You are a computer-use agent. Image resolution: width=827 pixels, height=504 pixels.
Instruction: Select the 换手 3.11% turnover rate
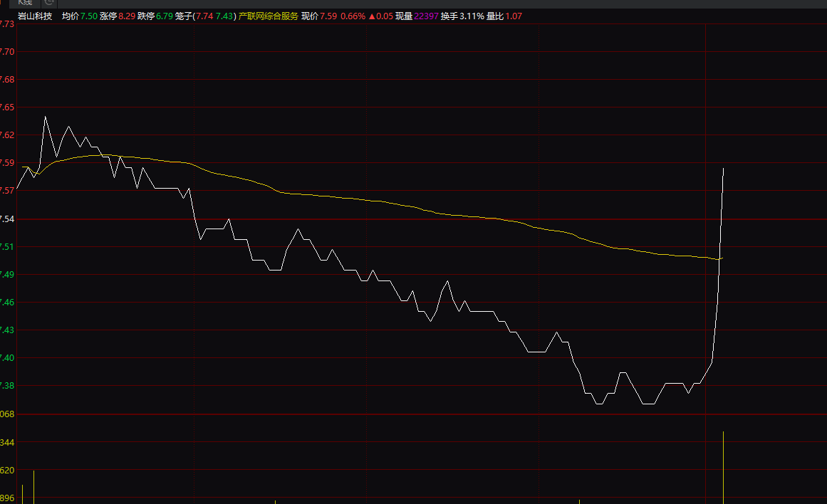pyautogui.click(x=462, y=16)
